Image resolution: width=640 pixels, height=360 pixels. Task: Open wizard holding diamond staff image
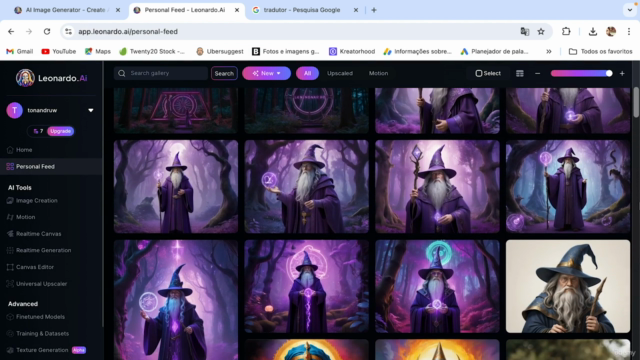tap(437, 187)
